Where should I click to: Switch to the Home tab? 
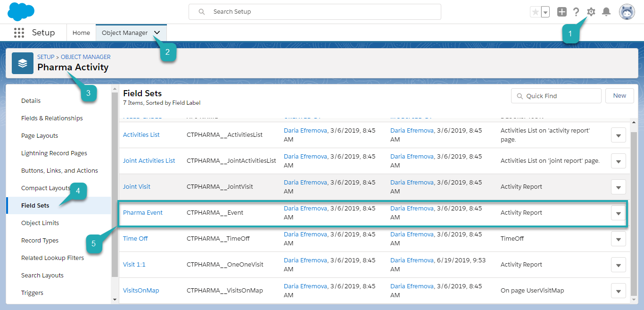tap(81, 33)
